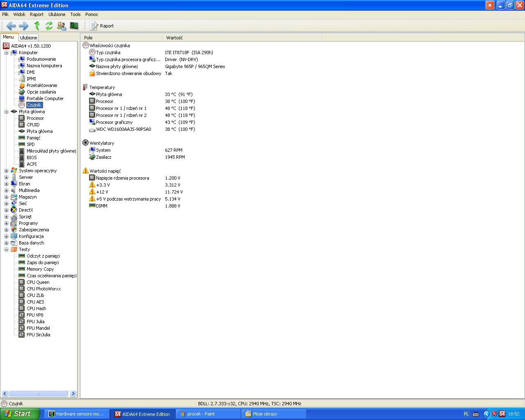Click the Raport toolbar button
Image resolution: width=525 pixels, height=420 pixels.
coord(102,26)
